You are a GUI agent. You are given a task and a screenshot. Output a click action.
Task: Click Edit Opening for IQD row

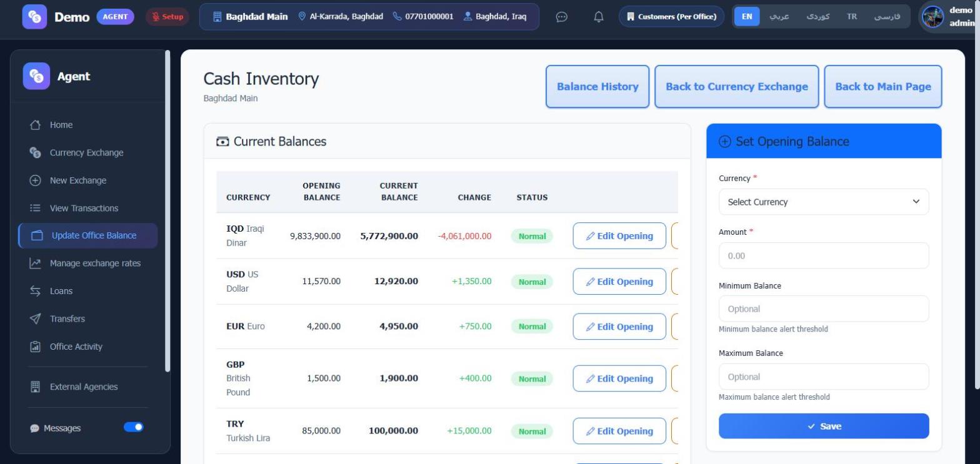619,236
